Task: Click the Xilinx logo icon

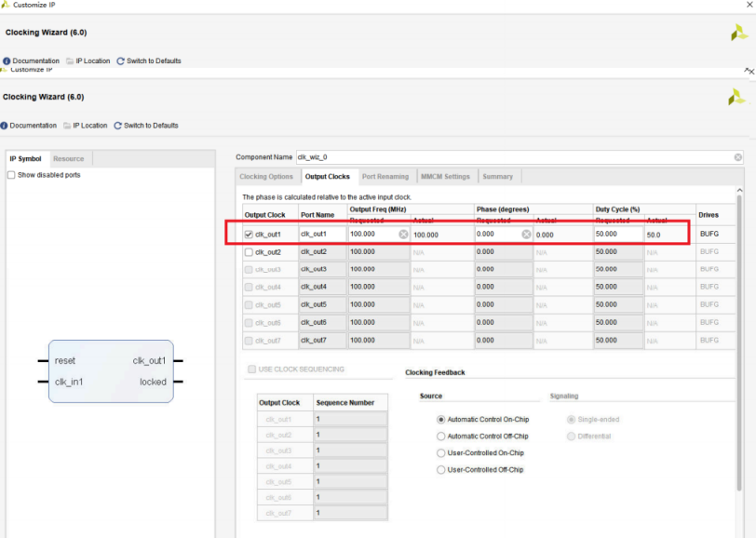Action: pos(736,97)
